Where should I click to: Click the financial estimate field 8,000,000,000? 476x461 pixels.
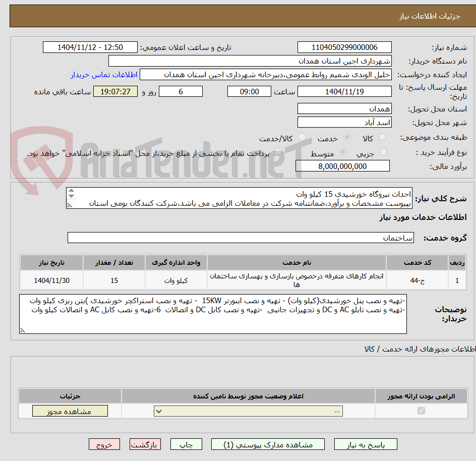[x=342, y=166]
